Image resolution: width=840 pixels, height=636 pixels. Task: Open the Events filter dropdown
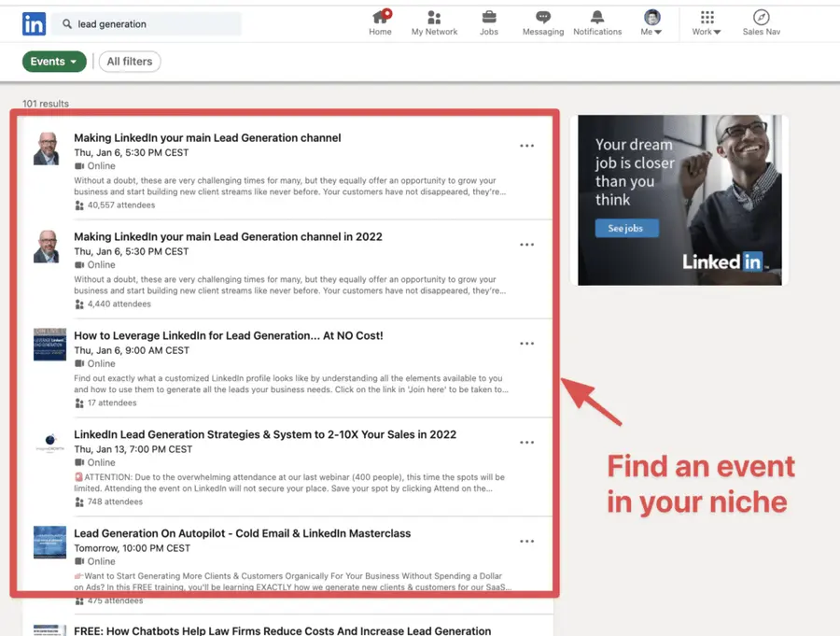click(x=53, y=61)
